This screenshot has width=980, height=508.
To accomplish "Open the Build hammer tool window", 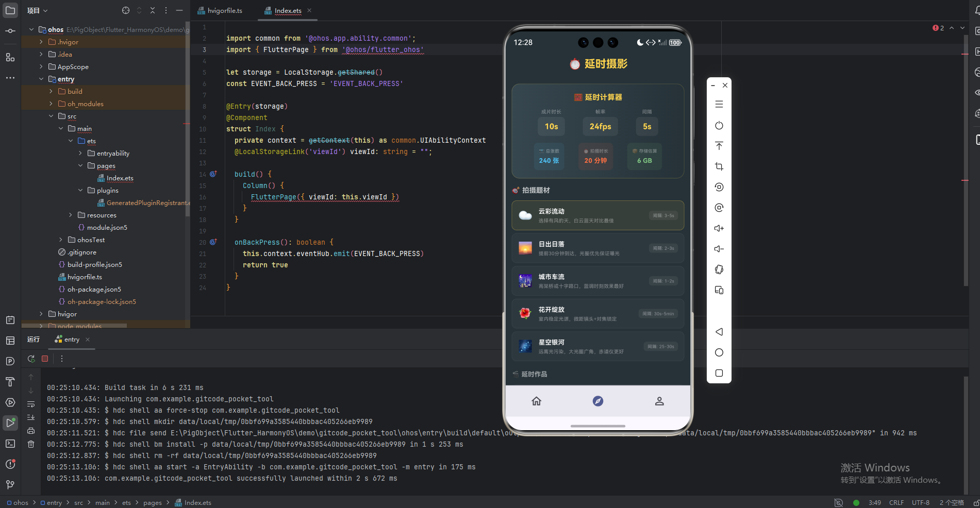I will coord(10,382).
